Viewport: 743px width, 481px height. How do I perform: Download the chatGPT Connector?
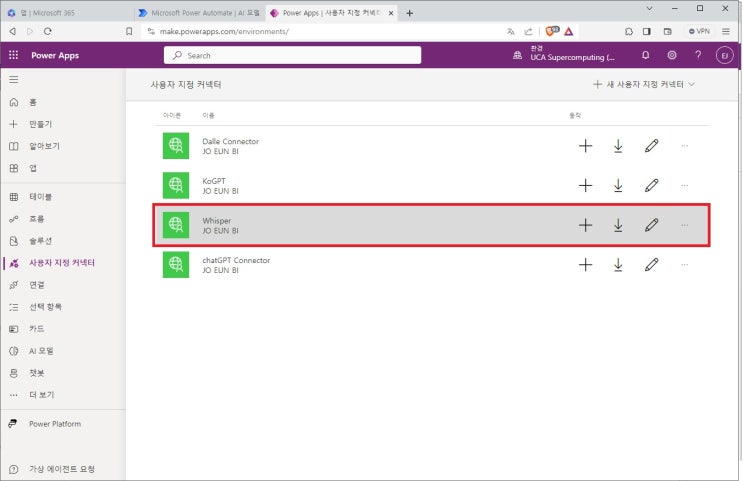(618, 264)
